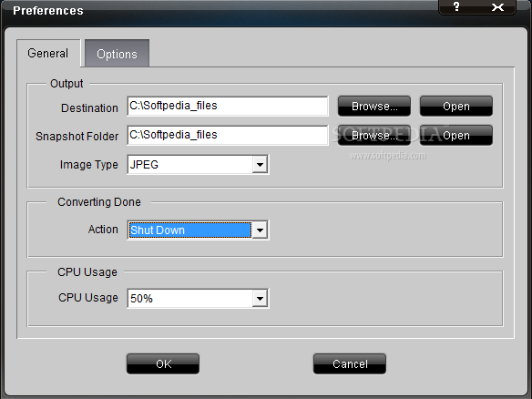Click the Destination path field
The height and width of the screenshot is (399, 532).
click(x=228, y=106)
